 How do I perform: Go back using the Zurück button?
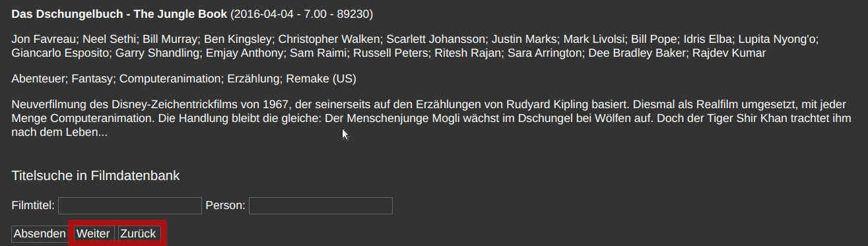pos(138,234)
